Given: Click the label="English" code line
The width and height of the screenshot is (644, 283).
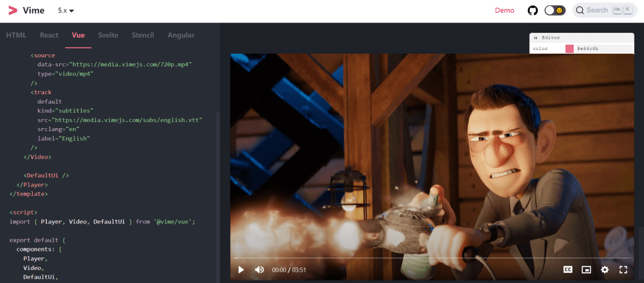Looking at the screenshot, I should point(64,138).
